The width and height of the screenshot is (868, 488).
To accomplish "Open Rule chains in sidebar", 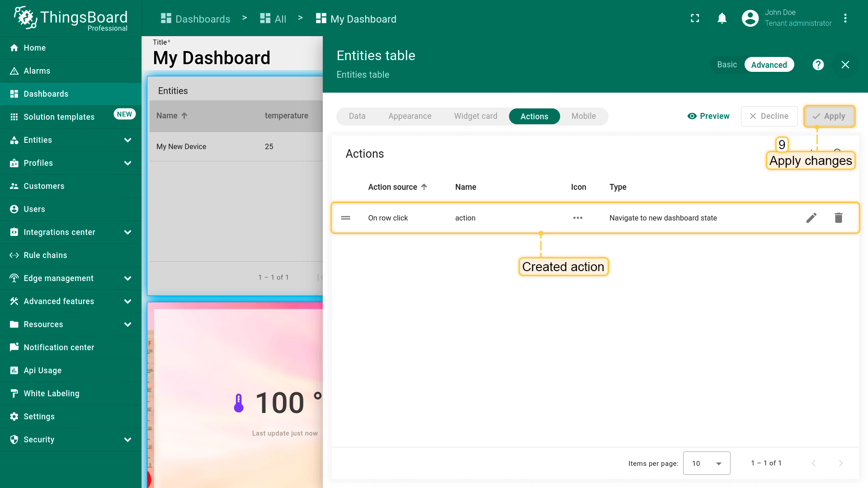I will click(45, 255).
